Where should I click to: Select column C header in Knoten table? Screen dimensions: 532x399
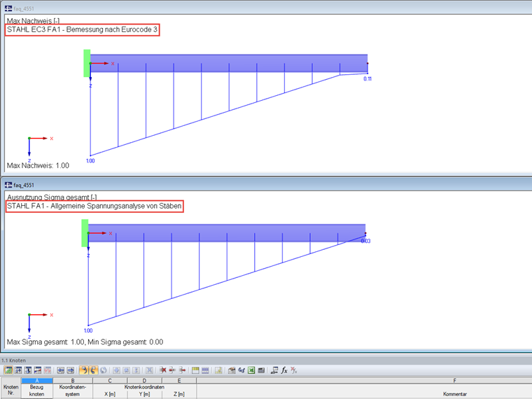click(110, 381)
